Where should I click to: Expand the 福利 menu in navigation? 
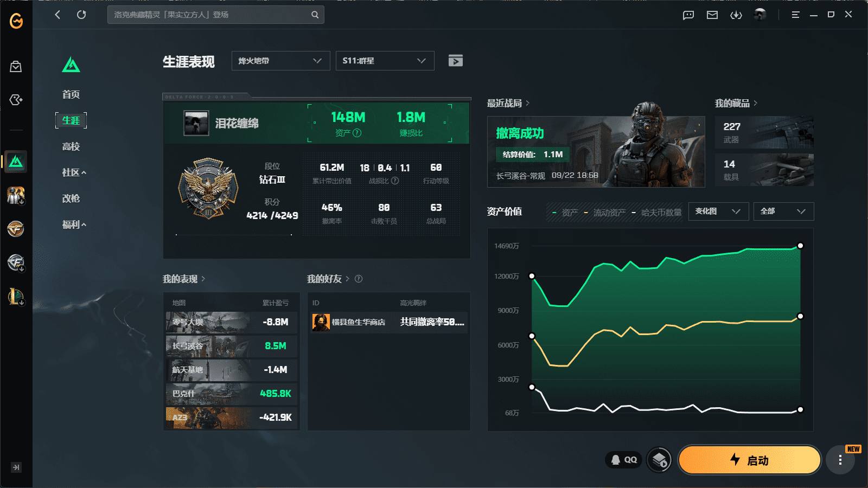click(74, 224)
